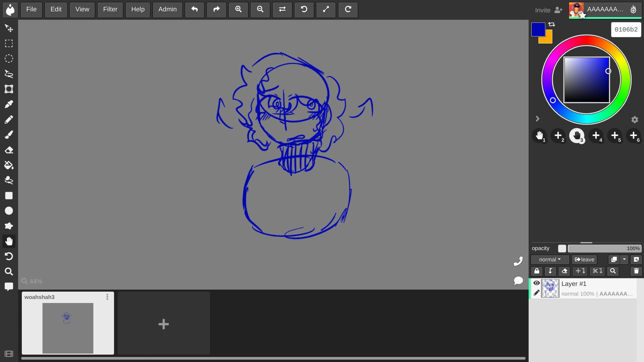Activate the Eraser tool

point(9,150)
